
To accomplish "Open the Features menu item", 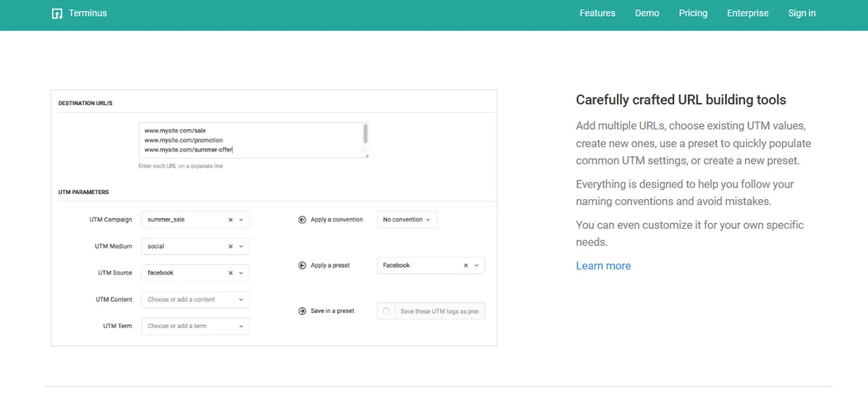I will point(597,13).
